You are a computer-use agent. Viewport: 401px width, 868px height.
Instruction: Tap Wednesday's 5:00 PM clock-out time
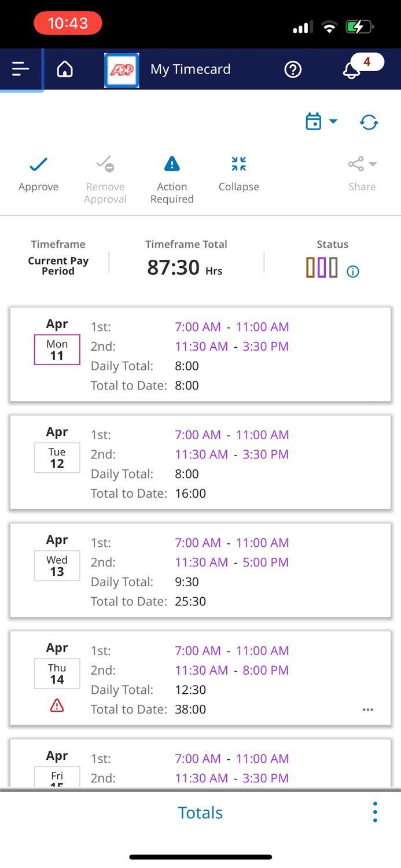point(264,562)
